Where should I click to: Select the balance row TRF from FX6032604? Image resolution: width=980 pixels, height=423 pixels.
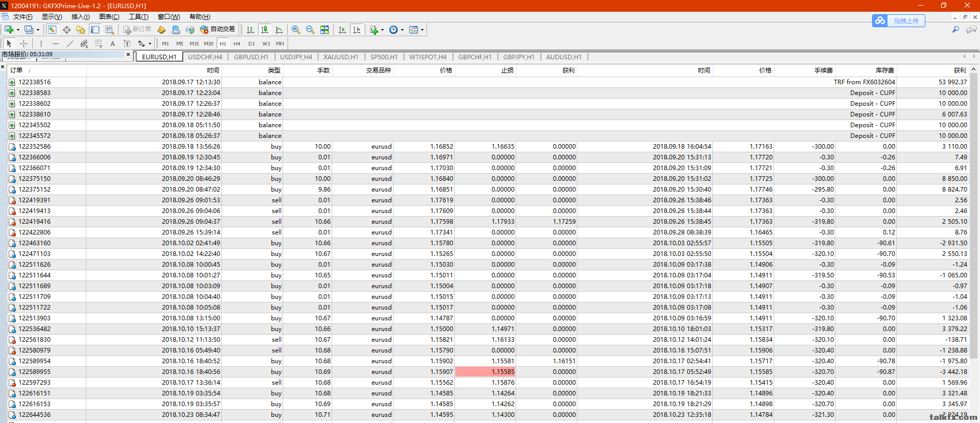point(488,82)
